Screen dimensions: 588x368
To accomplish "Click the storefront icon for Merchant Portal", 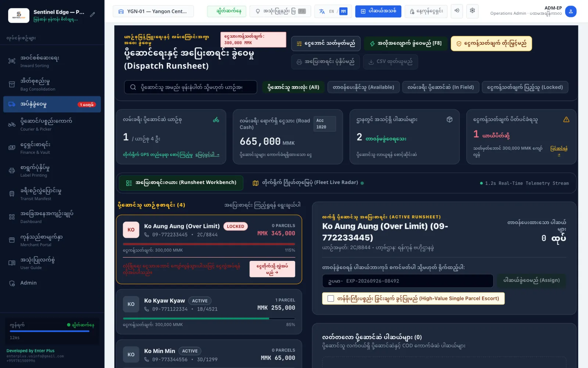I will click(12, 240).
